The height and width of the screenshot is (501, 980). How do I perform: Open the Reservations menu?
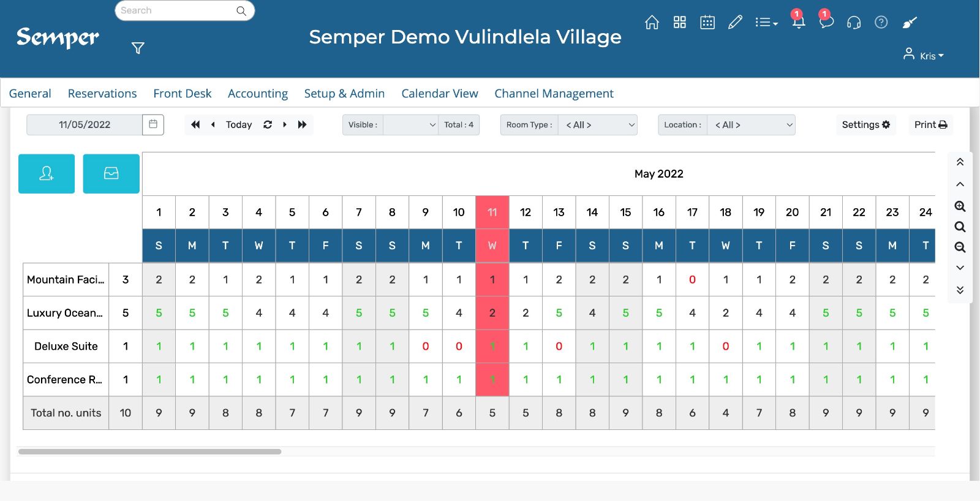(102, 94)
